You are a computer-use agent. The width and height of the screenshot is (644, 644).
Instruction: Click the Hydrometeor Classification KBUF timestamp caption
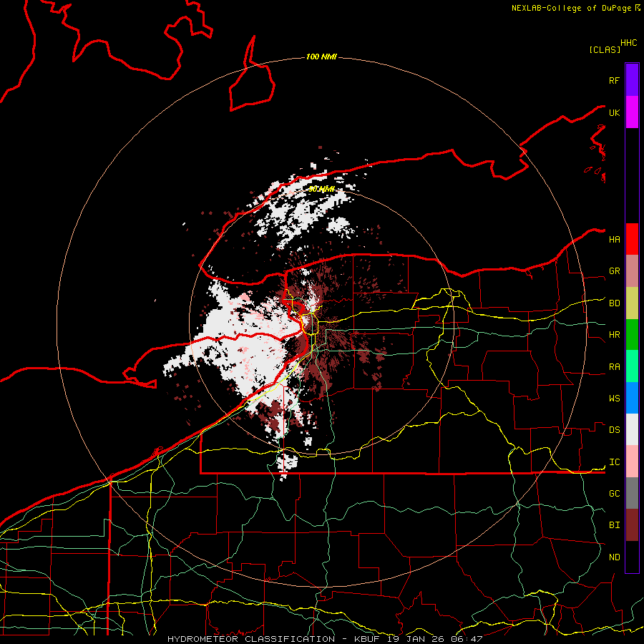(x=325, y=639)
